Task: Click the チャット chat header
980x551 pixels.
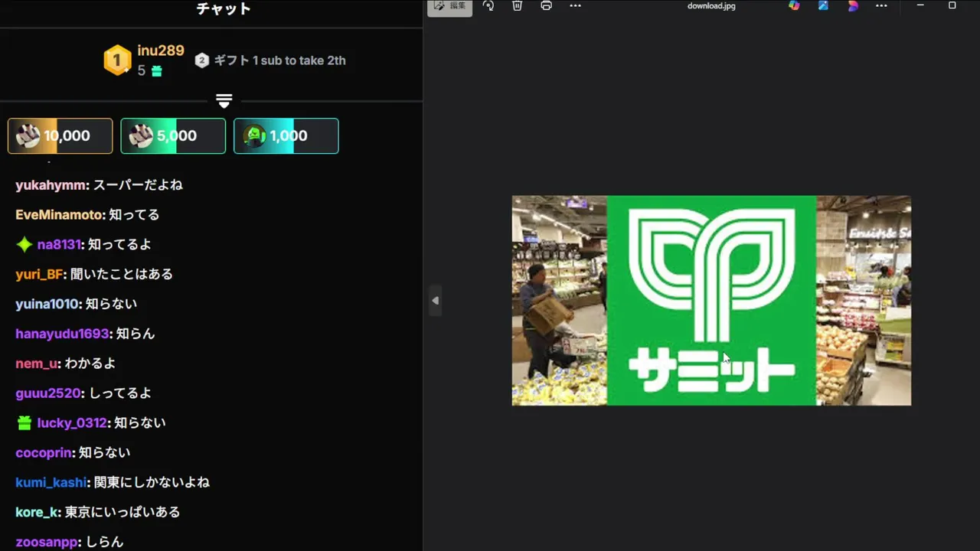Action: tap(224, 8)
